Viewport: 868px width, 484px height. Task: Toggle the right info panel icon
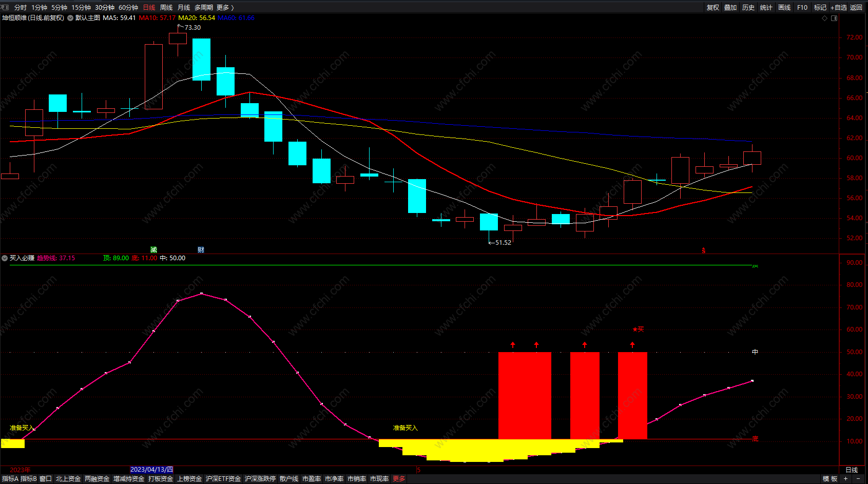[834, 18]
